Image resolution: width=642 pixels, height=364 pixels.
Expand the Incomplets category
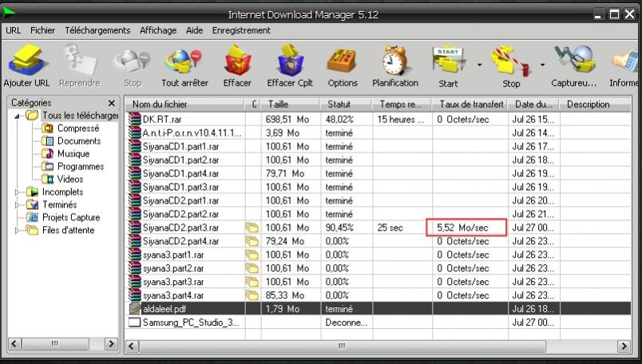[x=17, y=192]
